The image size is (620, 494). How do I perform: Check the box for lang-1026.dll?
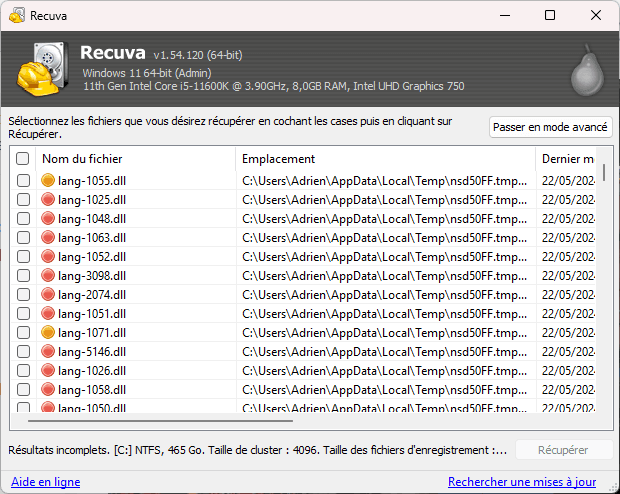[23, 370]
